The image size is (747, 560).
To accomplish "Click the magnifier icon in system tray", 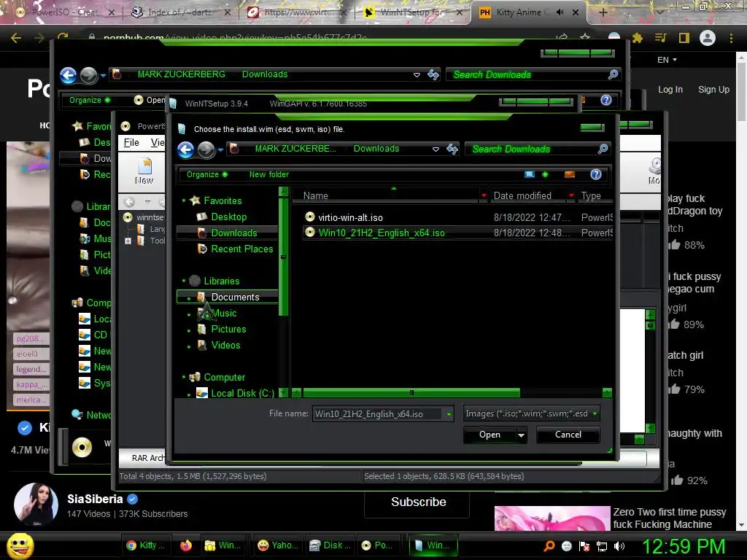I will coord(549,546).
